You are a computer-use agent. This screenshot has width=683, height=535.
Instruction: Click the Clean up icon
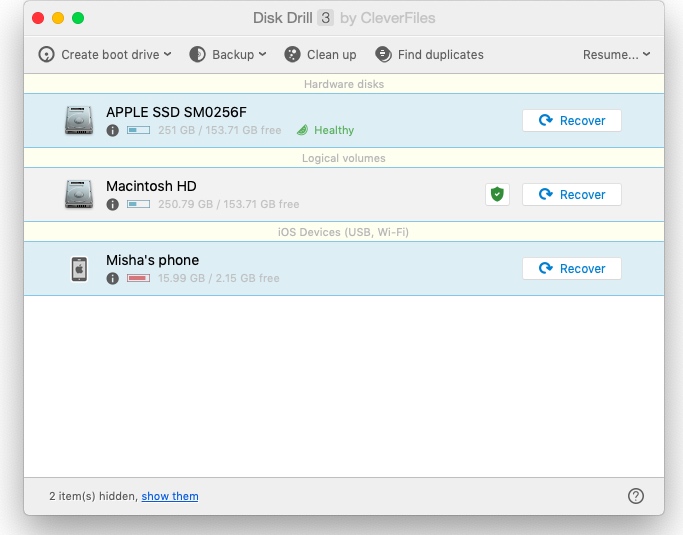pyautogui.click(x=292, y=55)
